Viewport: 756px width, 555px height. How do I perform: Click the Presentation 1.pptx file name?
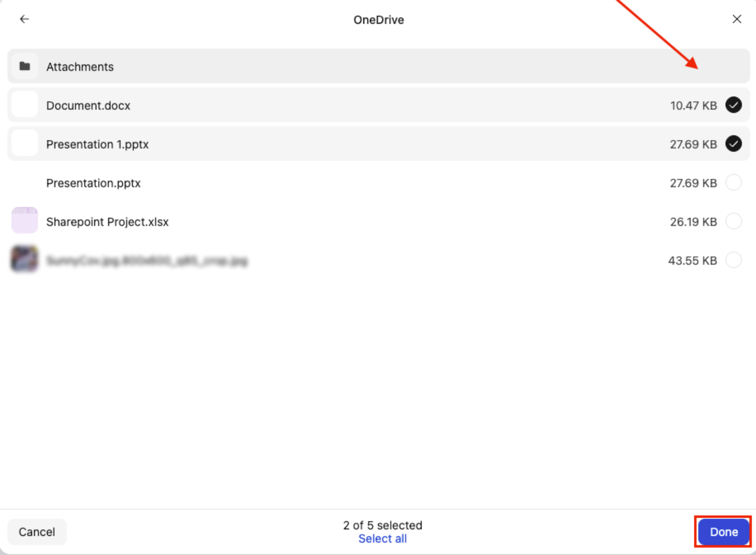point(97,144)
